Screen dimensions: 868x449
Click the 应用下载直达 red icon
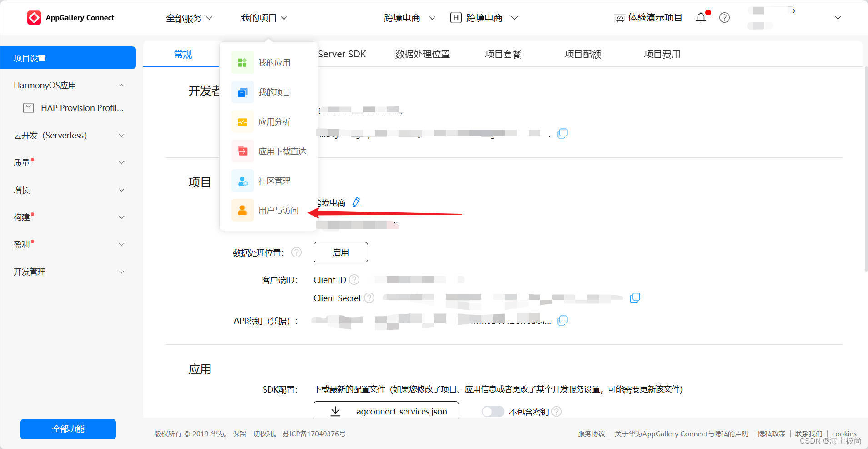pos(243,151)
